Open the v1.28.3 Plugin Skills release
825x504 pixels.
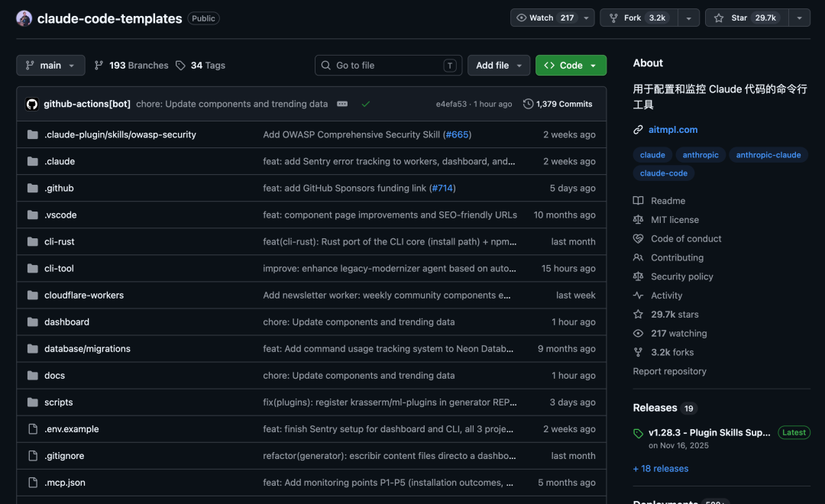click(709, 433)
